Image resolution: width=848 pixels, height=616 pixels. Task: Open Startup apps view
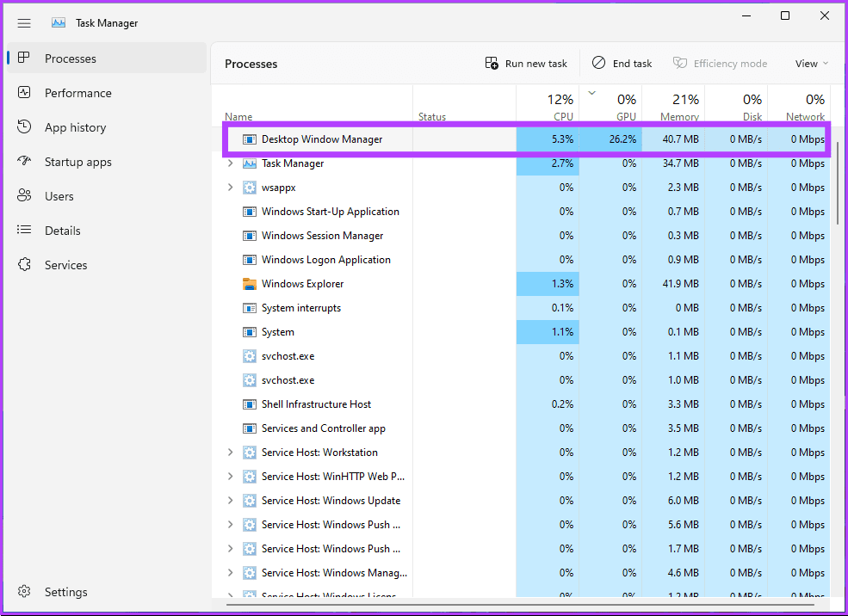coord(82,161)
